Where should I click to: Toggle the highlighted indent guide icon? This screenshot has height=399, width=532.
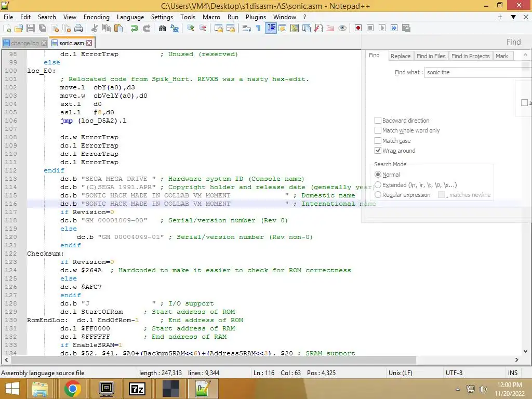point(271,28)
